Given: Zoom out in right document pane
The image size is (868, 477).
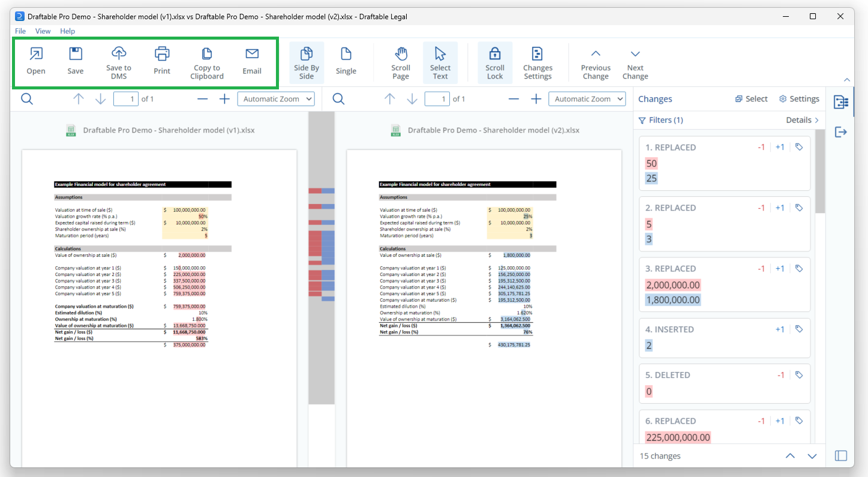Looking at the screenshot, I should tap(514, 99).
